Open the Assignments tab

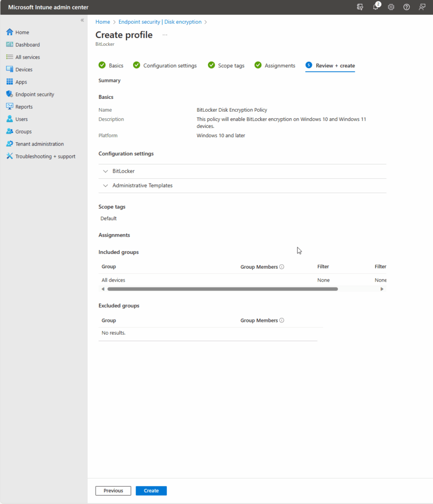coord(279,65)
